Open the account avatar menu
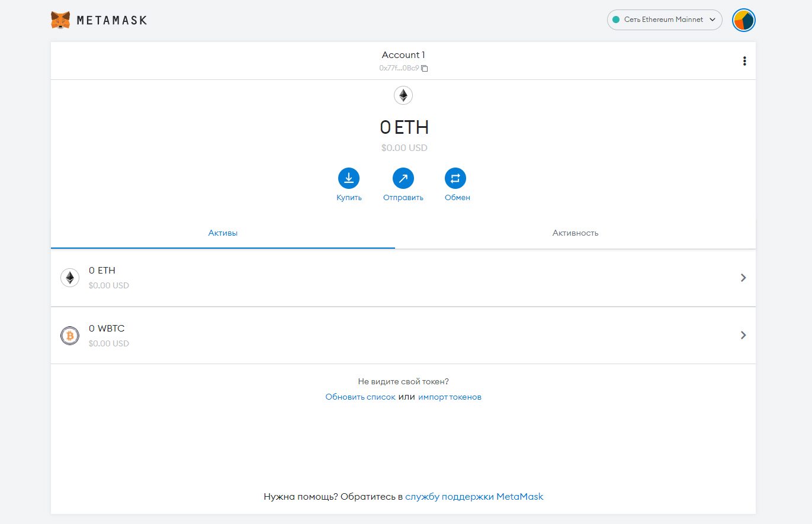The image size is (812, 524). pos(743,20)
